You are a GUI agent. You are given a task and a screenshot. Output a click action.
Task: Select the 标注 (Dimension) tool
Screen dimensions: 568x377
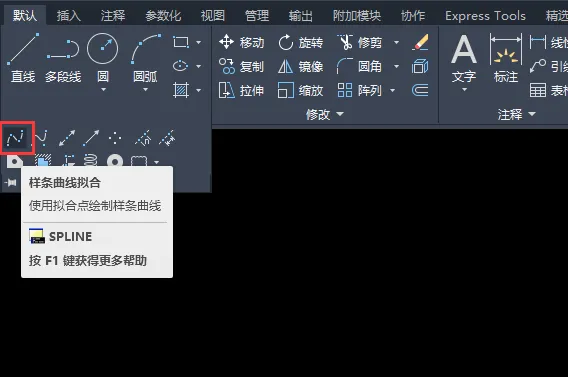(x=506, y=59)
